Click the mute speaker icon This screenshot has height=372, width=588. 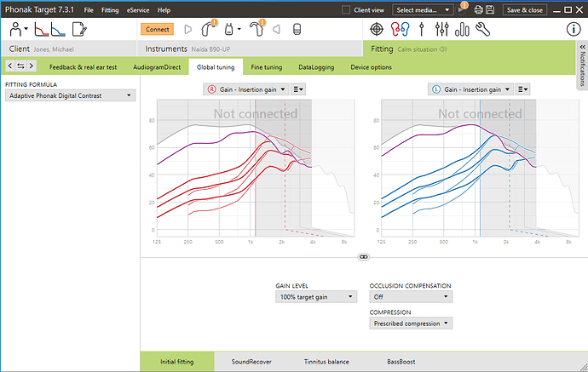tap(276, 29)
